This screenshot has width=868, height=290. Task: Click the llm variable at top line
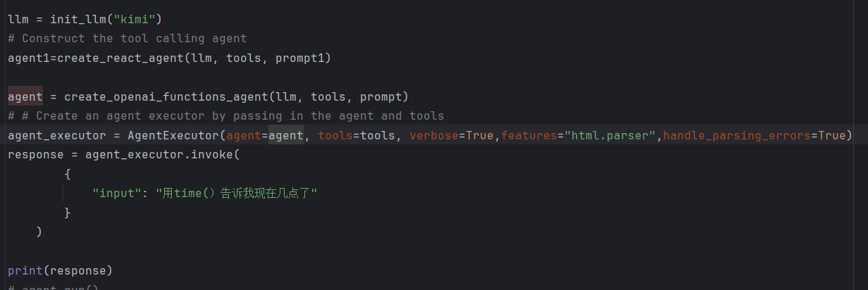(x=18, y=19)
